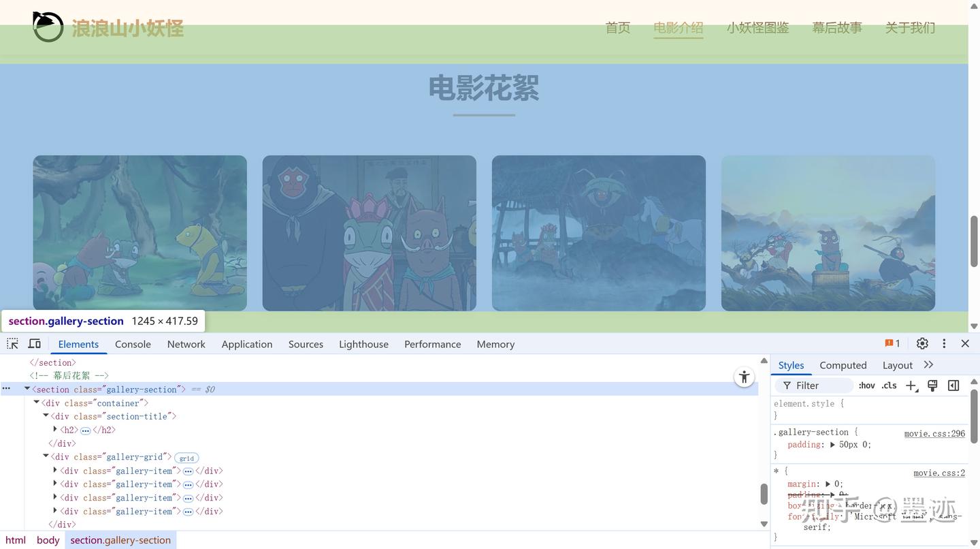Click the 首页 navigation link

pos(617,28)
